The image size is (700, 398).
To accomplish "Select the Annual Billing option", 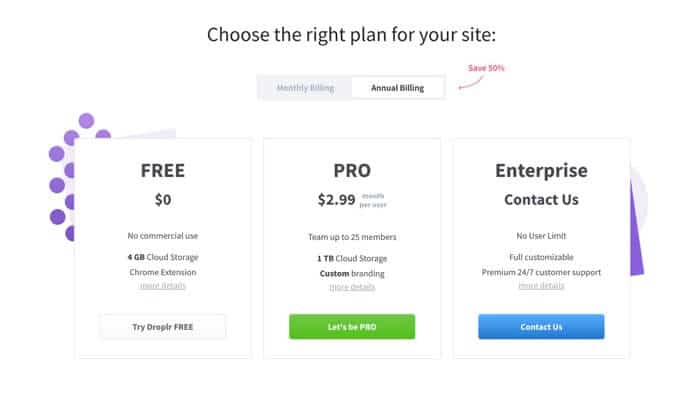I will point(397,88).
